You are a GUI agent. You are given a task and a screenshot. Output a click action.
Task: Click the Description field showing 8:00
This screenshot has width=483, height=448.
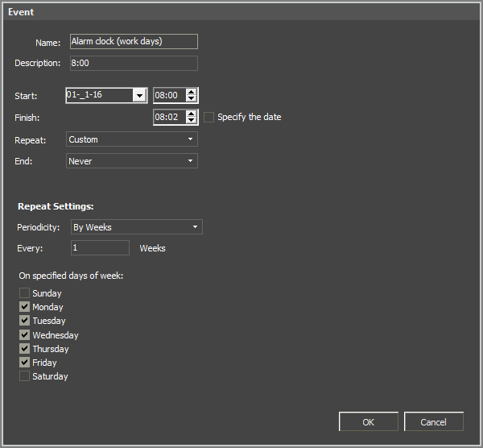134,63
